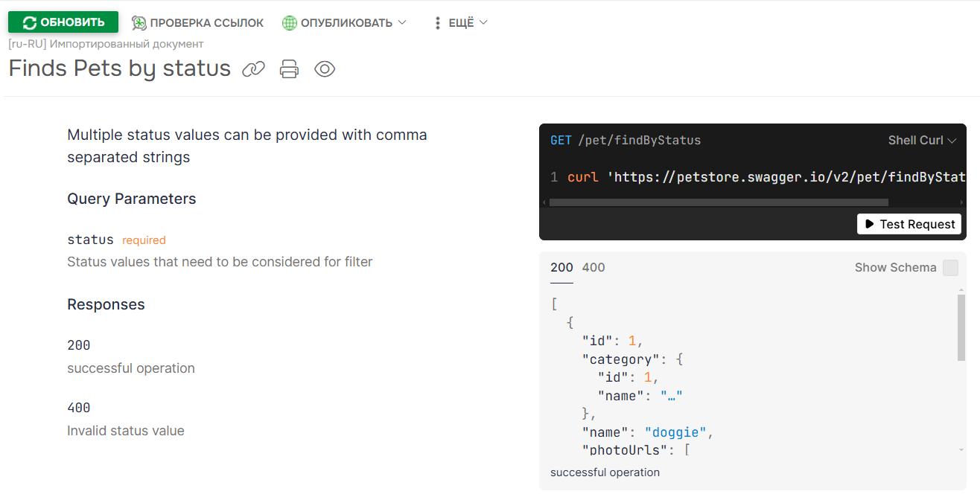Click the Проверка ссылок button text
980x500 pixels.
[207, 23]
